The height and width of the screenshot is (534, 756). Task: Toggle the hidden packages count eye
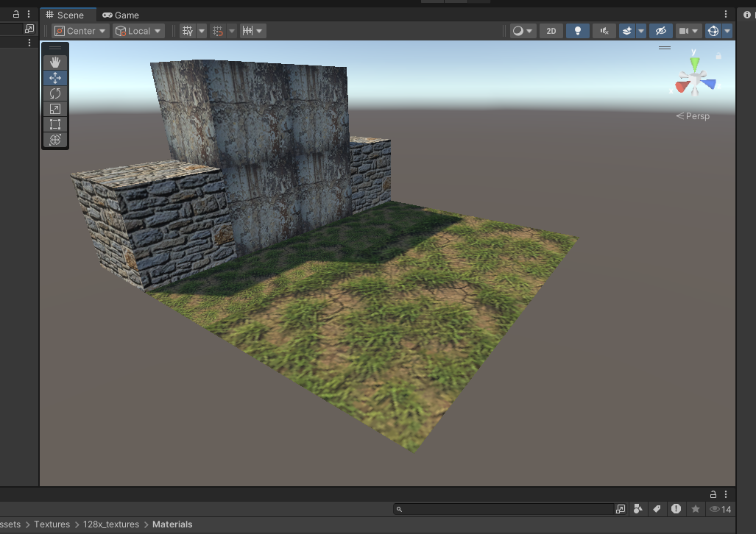[721, 509]
